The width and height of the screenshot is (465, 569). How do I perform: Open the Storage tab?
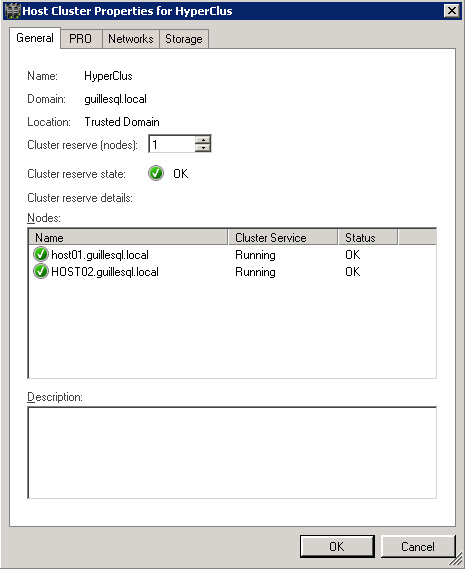(184, 39)
